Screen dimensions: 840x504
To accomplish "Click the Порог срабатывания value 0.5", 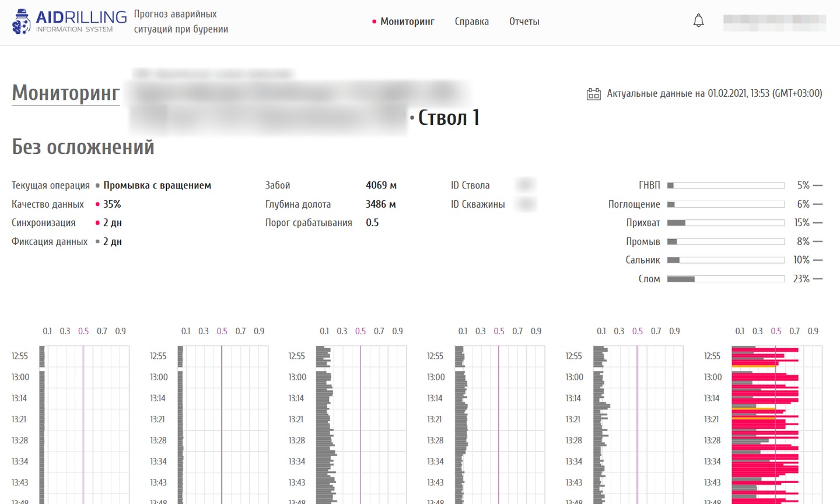I will click(372, 223).
